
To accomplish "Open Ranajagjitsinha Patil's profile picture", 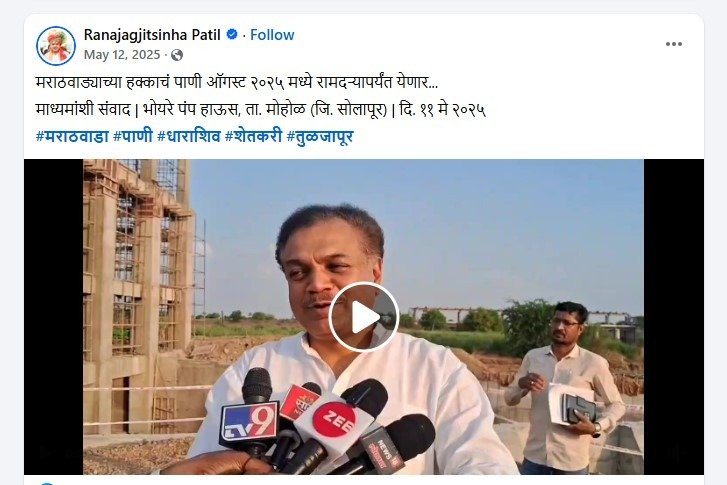I will (x=56, y=45).
